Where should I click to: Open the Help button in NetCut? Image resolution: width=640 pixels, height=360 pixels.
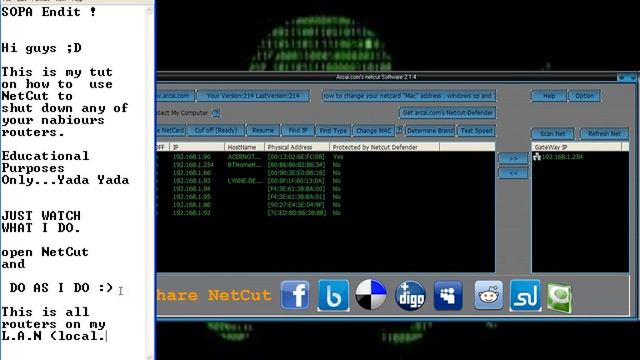click(549, 96)
